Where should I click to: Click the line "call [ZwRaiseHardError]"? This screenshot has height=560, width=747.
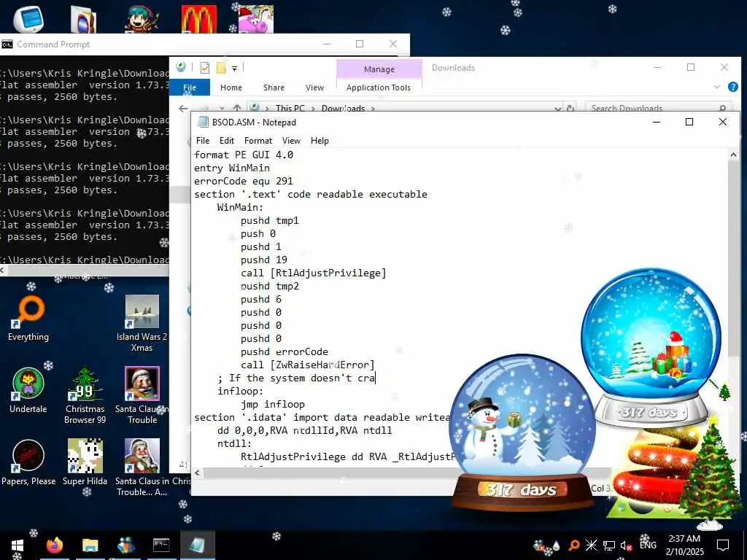(308, 365)
